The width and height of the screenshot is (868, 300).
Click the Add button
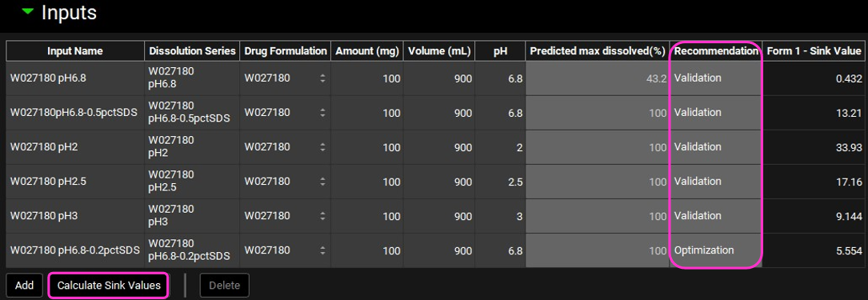pos(24,286)
